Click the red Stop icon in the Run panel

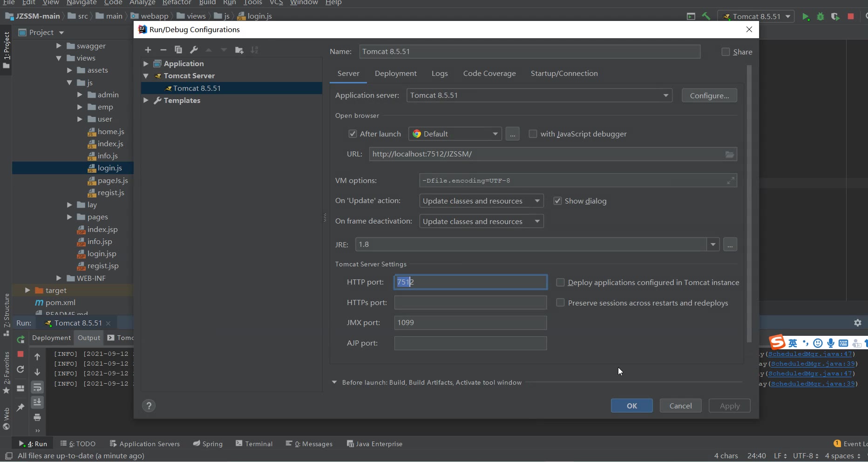[x=20, y=354]
